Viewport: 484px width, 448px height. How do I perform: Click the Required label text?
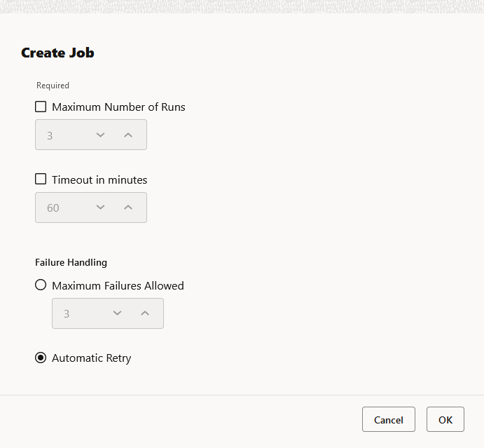pyautogui.click(x=53, y=86)
